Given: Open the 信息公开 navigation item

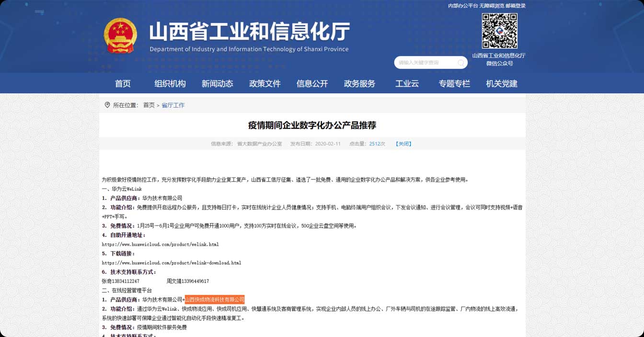Looking at the screenshot, I should coord(312,83).
